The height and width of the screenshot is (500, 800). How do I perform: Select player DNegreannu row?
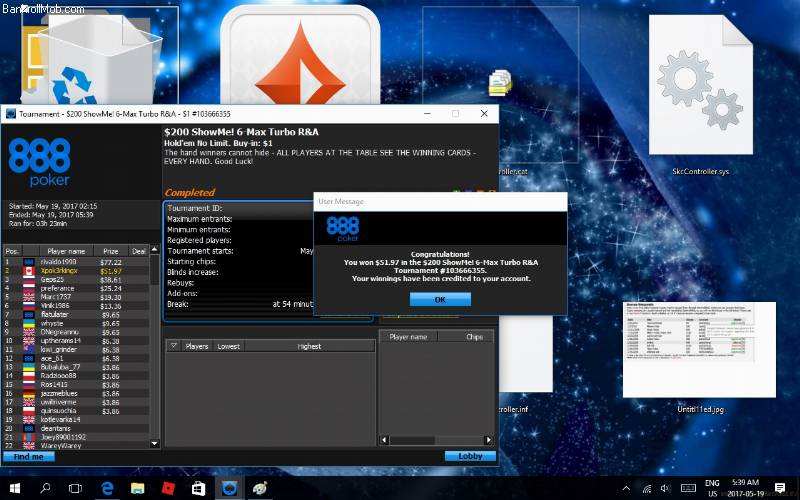[77, 332]
